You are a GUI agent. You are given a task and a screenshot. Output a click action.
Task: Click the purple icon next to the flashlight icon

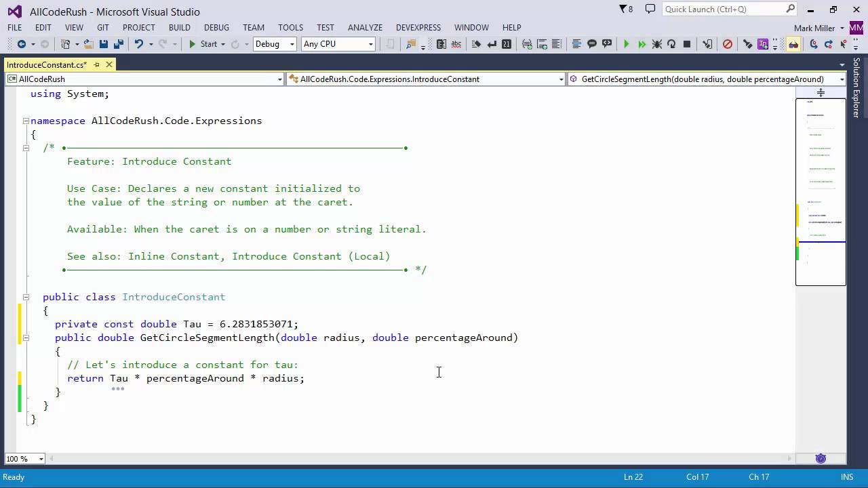point(763,44)
